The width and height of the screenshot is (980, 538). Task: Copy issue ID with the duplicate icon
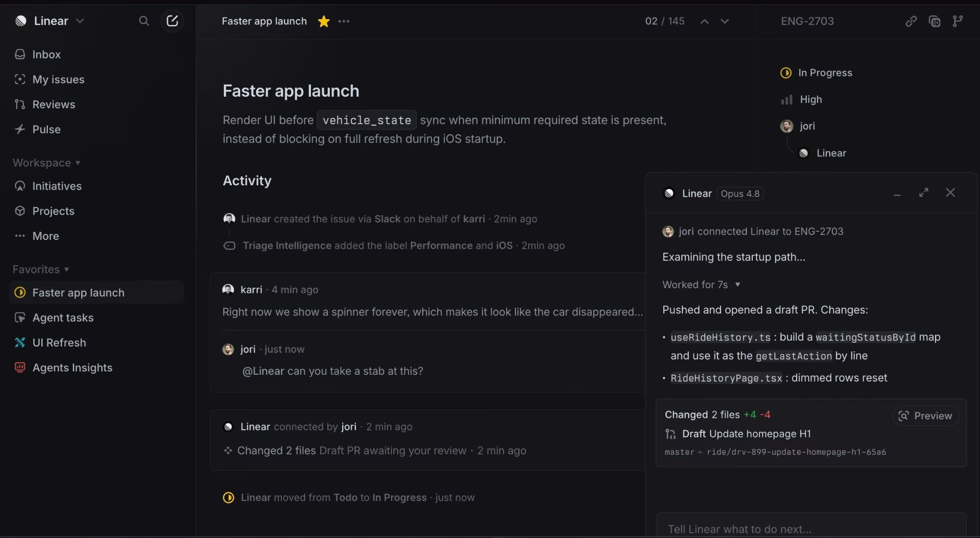click(x=934, y=21)
